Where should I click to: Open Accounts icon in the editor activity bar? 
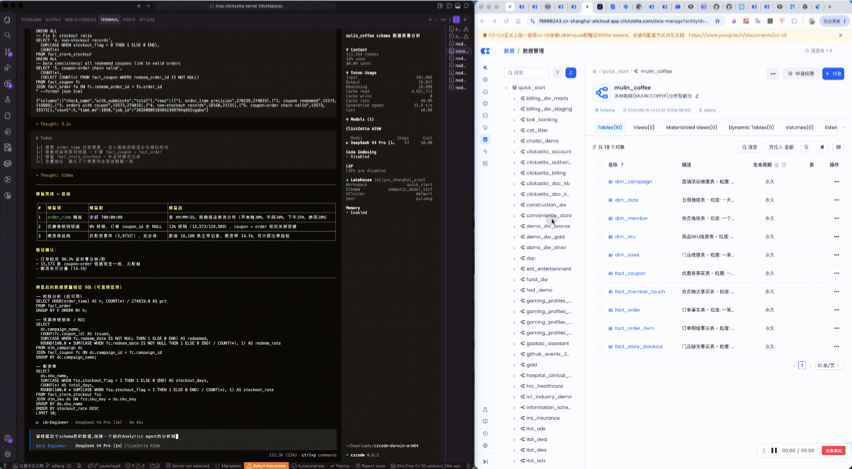click(x=8, y=439)
